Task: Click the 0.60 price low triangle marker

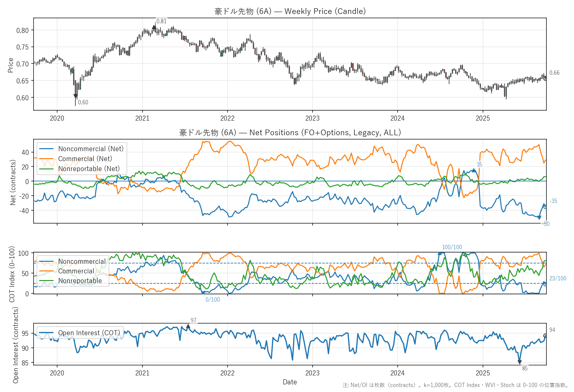Action: tap(75, 96)
